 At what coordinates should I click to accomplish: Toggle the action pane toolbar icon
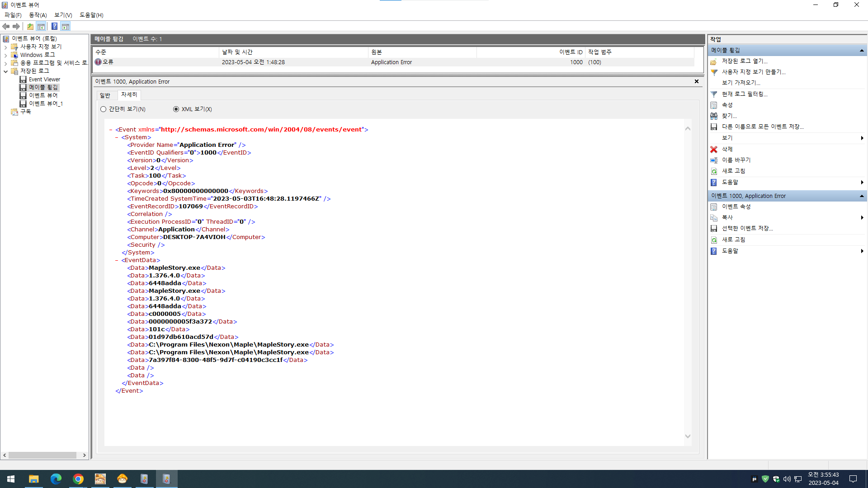pyautogui.click(x=66, y=26)
